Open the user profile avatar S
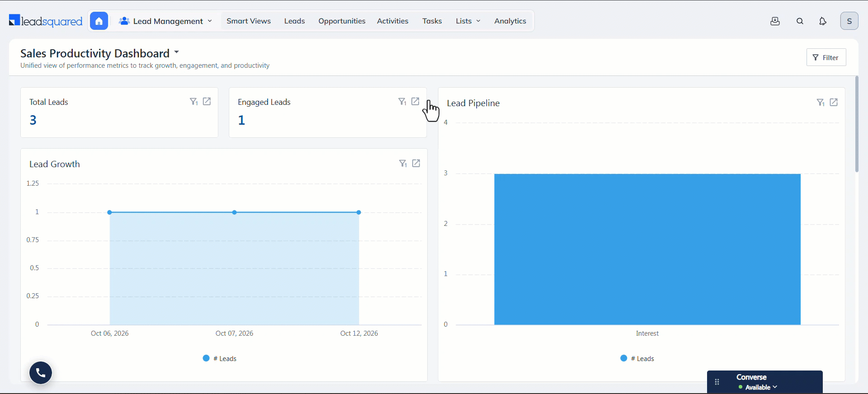Image resolution: width=868 pixels, height=394 pixels. point(849,21)
